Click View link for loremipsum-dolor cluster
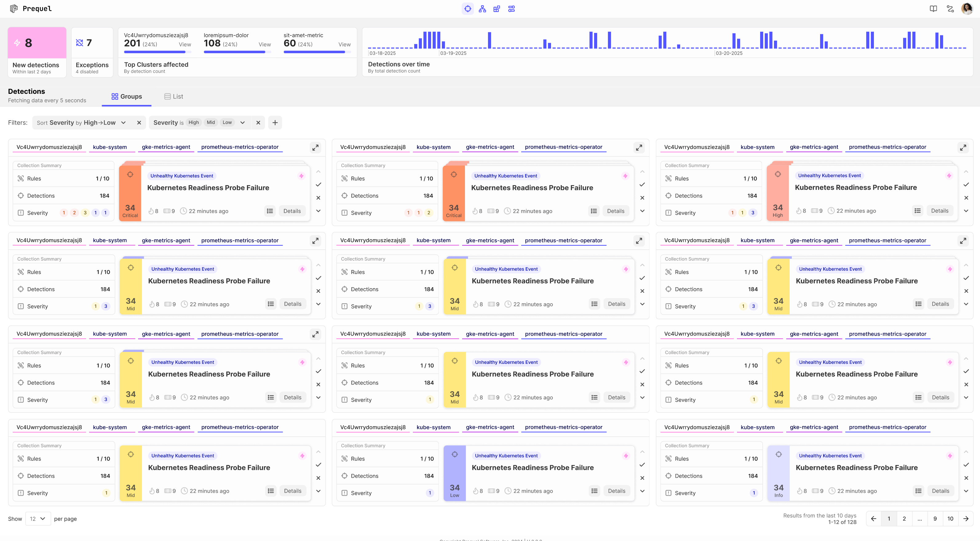The image size is (980, 541). point(264,45)
